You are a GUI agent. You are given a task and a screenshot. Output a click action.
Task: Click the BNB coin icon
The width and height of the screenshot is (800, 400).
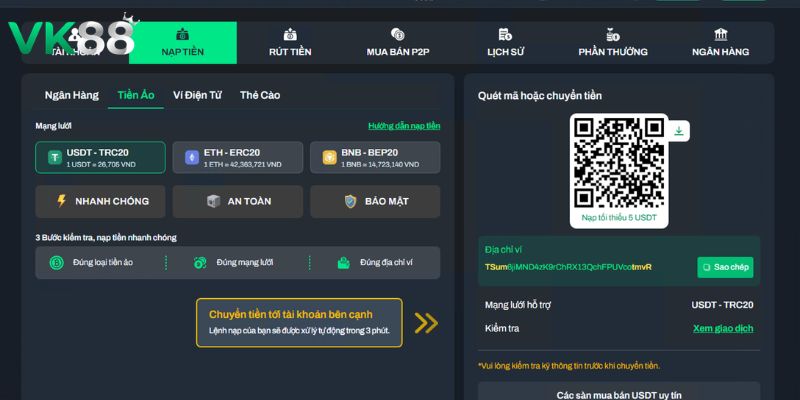pos(330,158)
